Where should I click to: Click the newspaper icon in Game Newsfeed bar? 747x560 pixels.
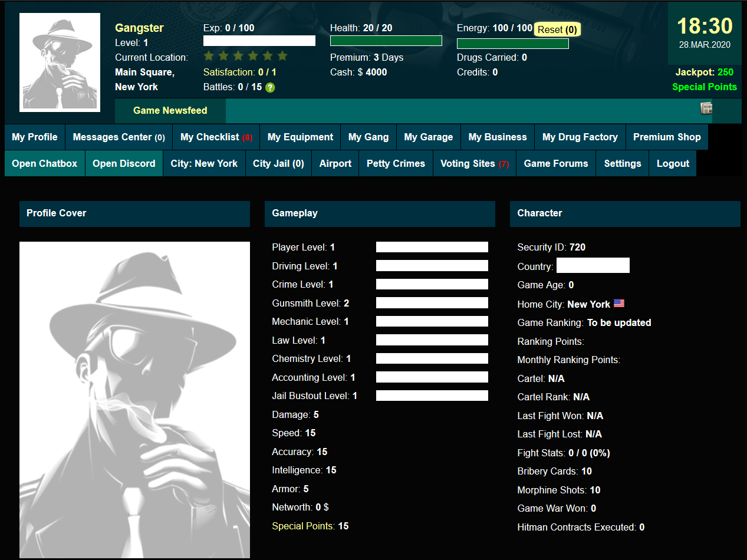tap(706, 108)
